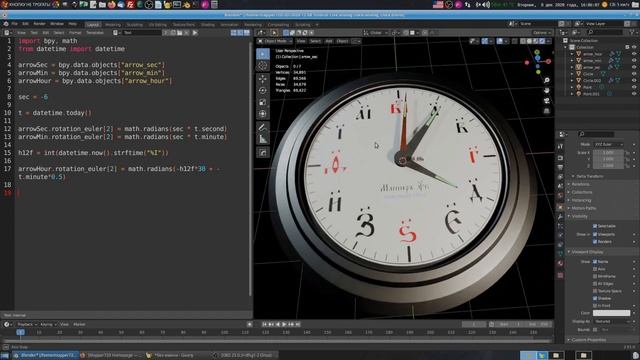Viewport: 640px width, 360px height.
Task: Expand arrow_hour in the outliner
Action: pos(572,54)
